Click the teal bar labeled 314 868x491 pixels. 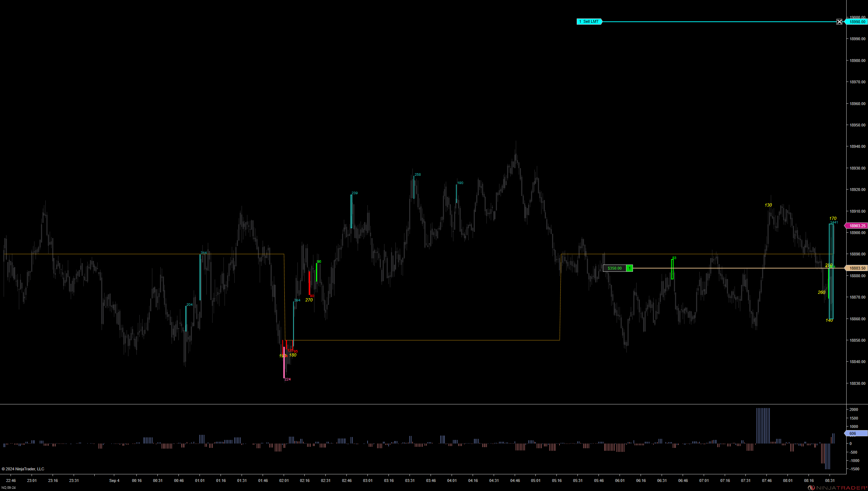pos(200,277)
